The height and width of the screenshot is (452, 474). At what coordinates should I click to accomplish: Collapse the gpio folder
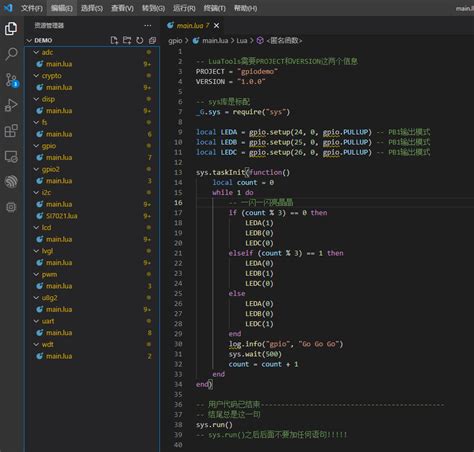coord(36,146)
